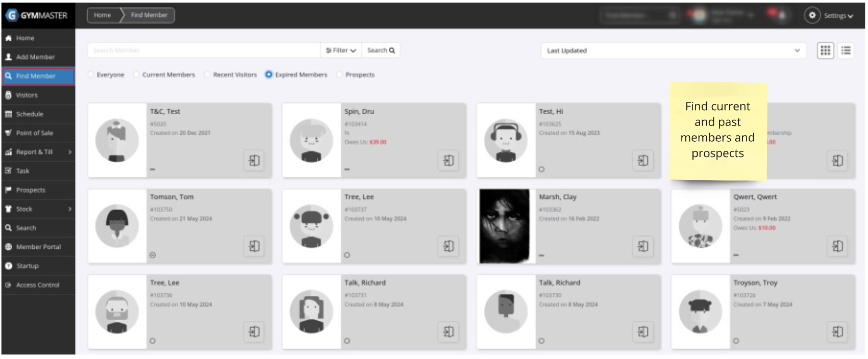Open the Settings gear icon
Viewport: 868px width, 359px height.
pyautogui.click(x=812, y=15)
